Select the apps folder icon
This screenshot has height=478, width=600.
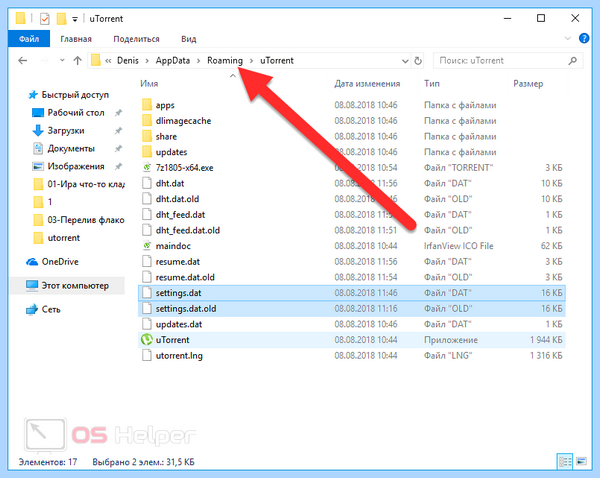pos(147,105)
